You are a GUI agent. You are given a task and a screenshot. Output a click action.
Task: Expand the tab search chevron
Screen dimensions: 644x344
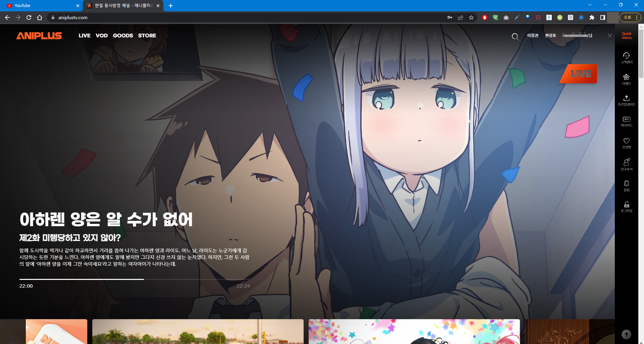(590, 5)
